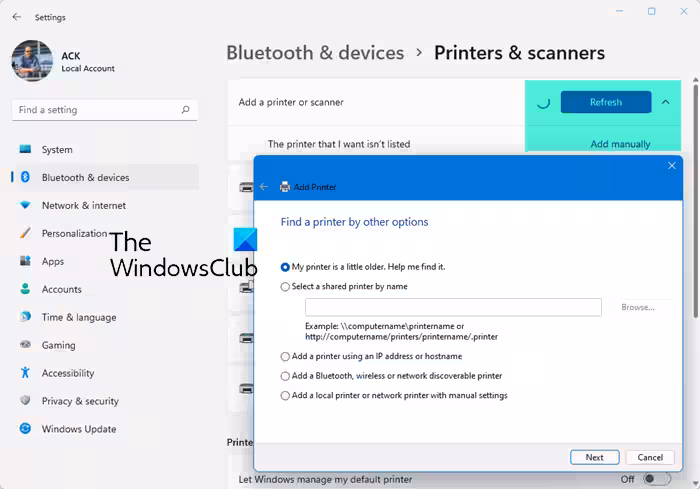Click the Gaming controller icon
Image resolution: width=700 pixels, height=490 pixels.
pyautogui.click(x=25, y=346)
